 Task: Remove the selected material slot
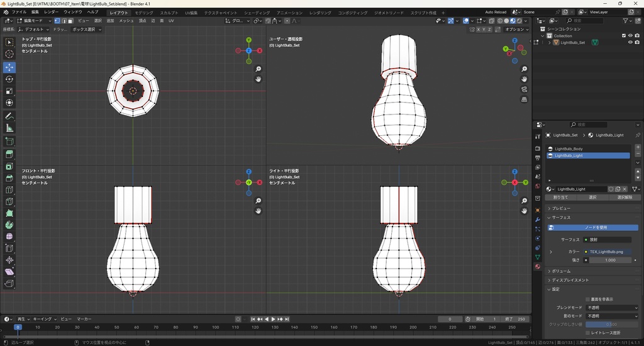pos(638,153)
